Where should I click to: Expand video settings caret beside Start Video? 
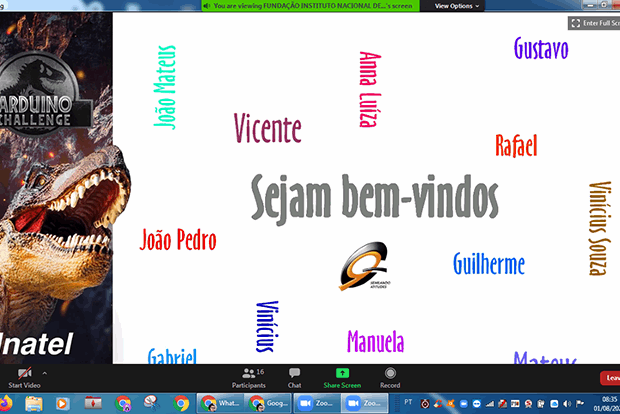tap(45, 372)
